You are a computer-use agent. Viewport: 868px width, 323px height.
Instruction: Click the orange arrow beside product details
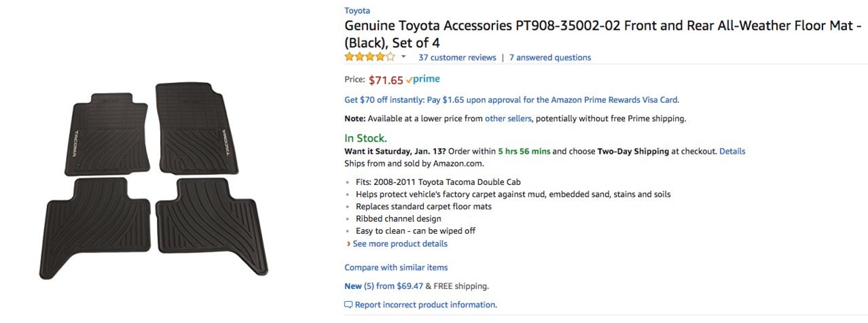(348, 243)
